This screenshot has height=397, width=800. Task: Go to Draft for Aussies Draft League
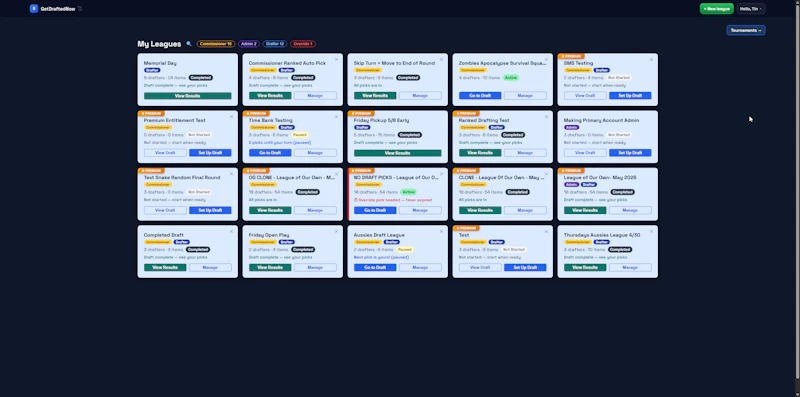coord(375,267)
